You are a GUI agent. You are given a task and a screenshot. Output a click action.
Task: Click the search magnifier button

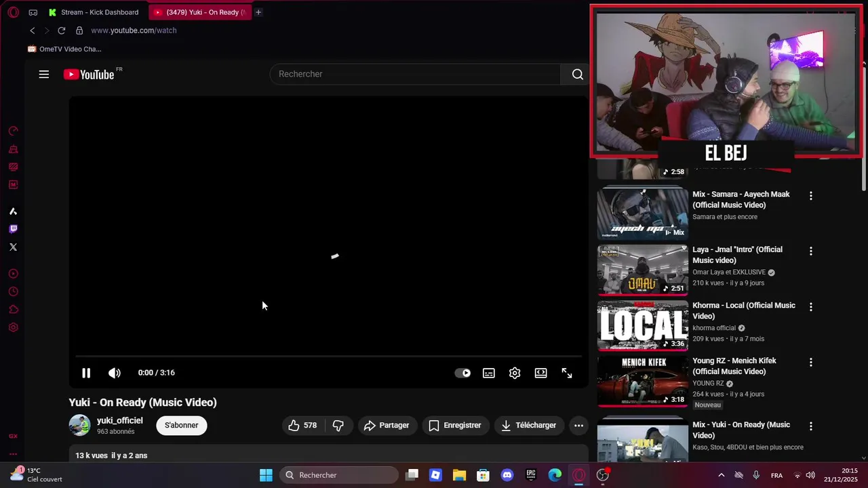click(x=577, y=75)
